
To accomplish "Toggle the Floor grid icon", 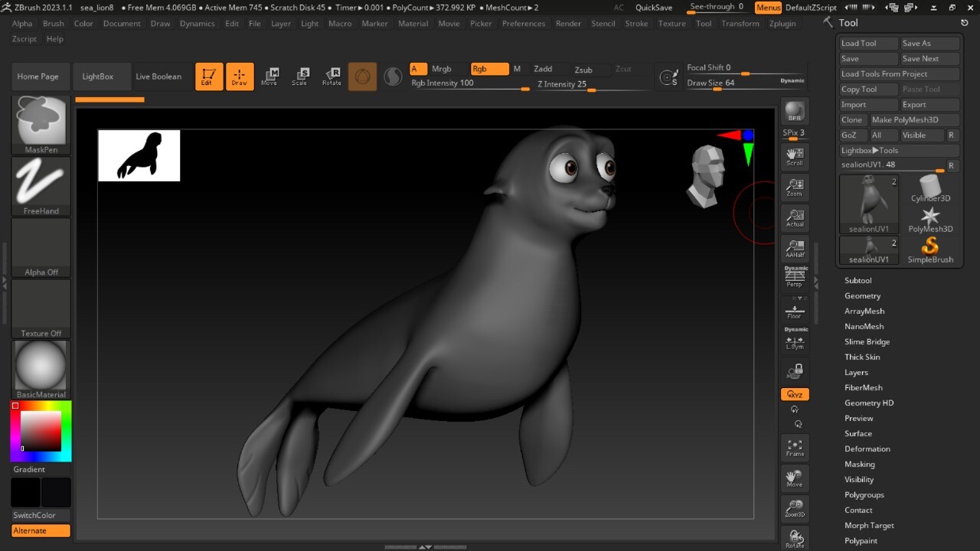I will pyautogui.click(x=794, y=310).
